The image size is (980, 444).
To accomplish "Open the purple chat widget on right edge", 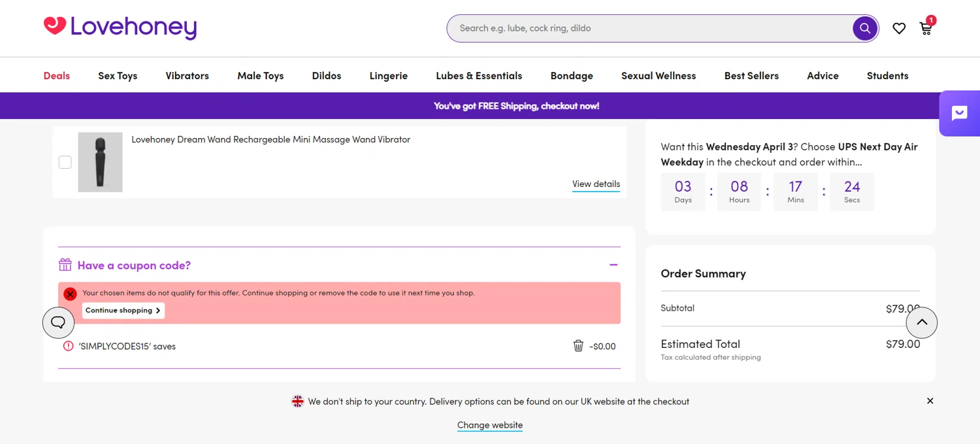I will [959, 113].
